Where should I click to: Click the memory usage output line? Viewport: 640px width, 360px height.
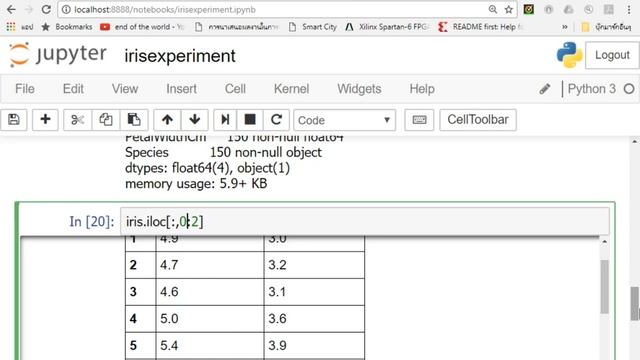pyautogui.click(x=196, y=184)
